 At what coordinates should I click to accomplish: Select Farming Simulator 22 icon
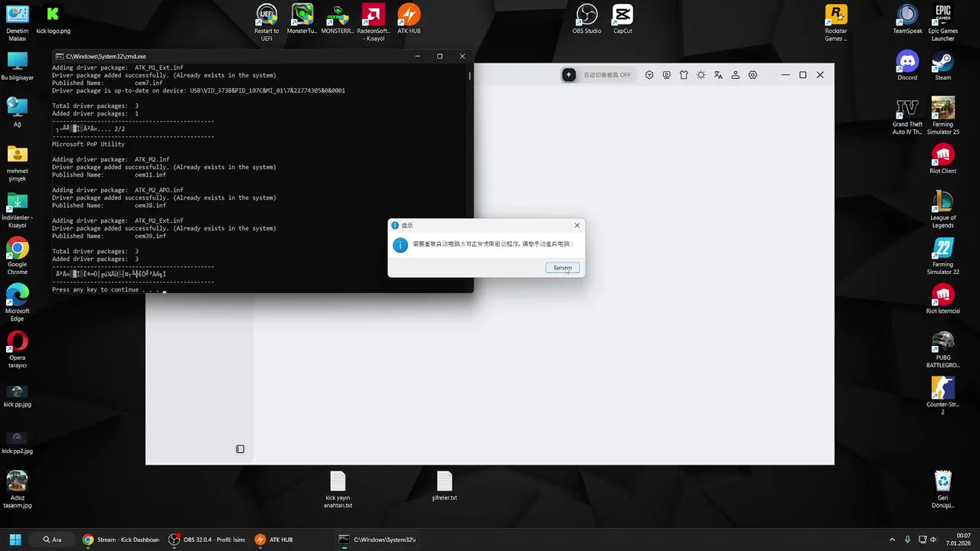(x=943, y=256)
